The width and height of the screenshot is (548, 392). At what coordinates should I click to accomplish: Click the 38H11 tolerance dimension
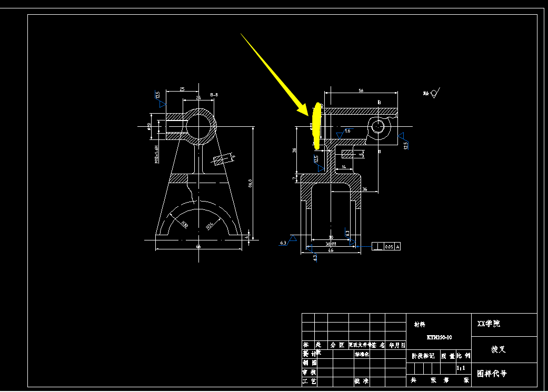pyautogui.click(x=331, y=244)
